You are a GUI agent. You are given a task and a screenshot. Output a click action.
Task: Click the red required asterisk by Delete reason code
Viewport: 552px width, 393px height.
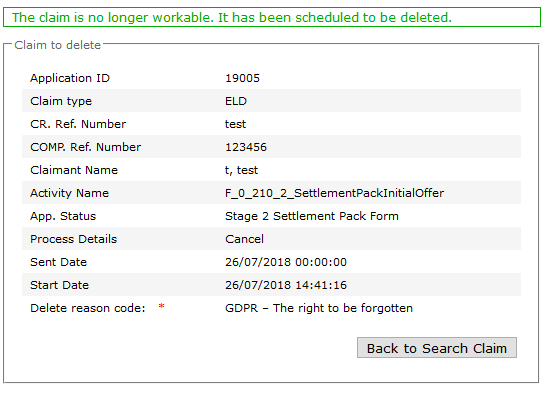(162, 306)
